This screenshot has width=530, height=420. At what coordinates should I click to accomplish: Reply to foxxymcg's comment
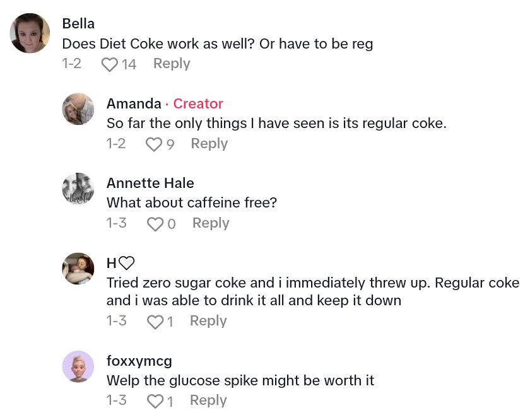208,400
